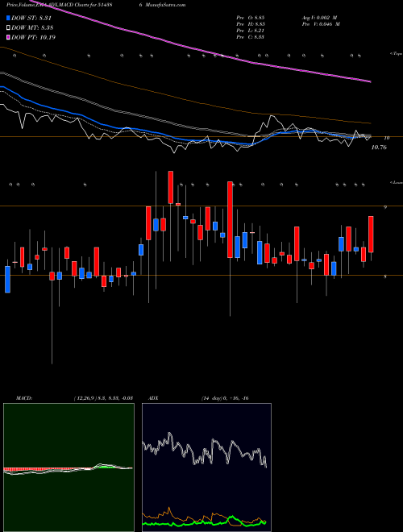
Task: Click the 'Pre O: 8.85' open value
Action: tap(251, 18)
